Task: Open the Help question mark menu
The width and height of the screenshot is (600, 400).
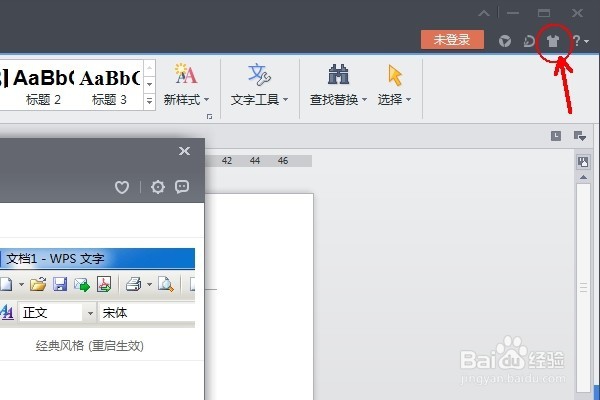Action: [579, 41]
